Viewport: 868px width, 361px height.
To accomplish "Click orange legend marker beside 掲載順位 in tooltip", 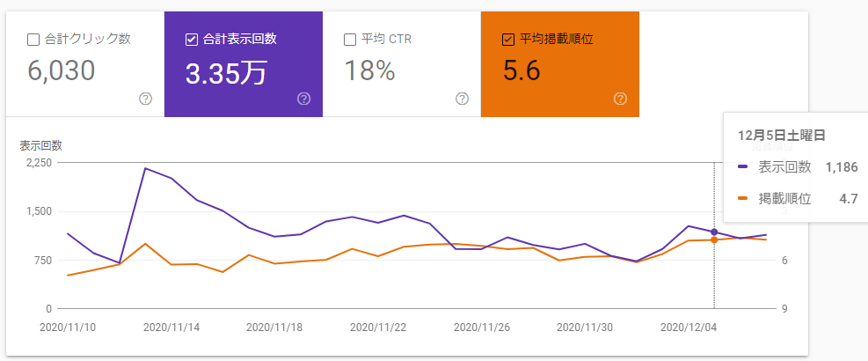I will (743, 199).
